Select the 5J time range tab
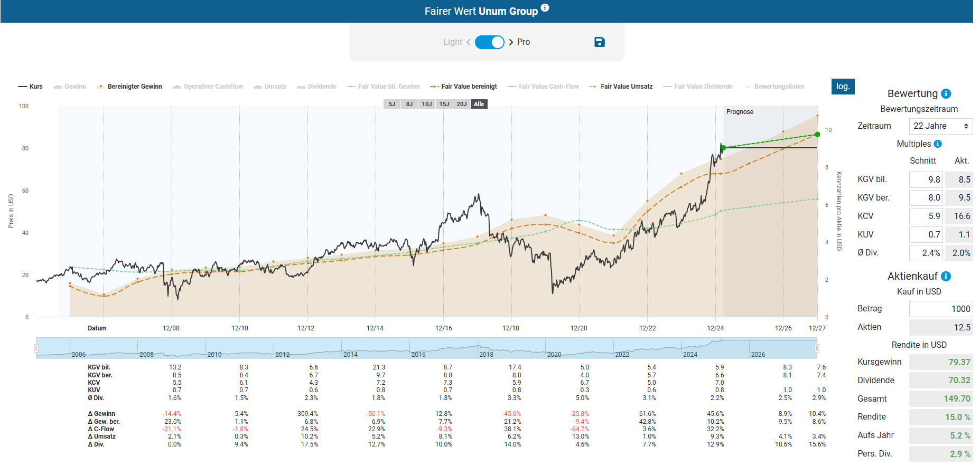This screenshot has width=980, height=475. (x=391, y=104)
